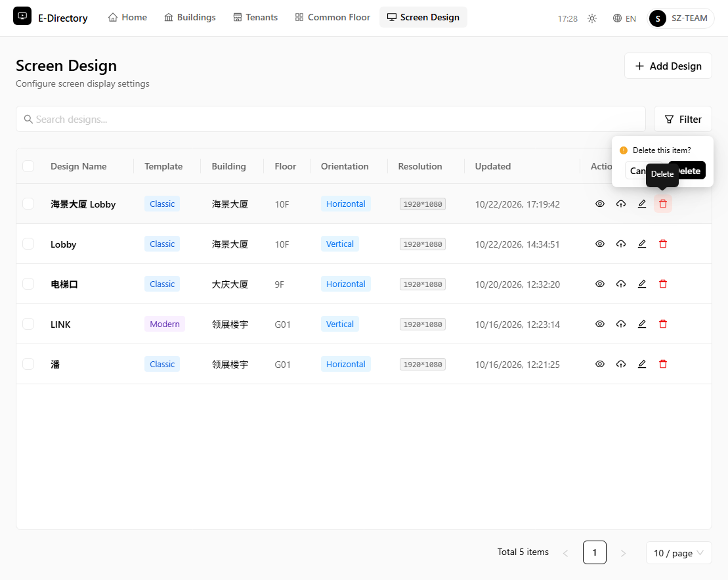Viewport: 728px width, 580px height.
Task: Preview the 海景大厦 Lobby design with eye icon
Action: coord(600,204)
